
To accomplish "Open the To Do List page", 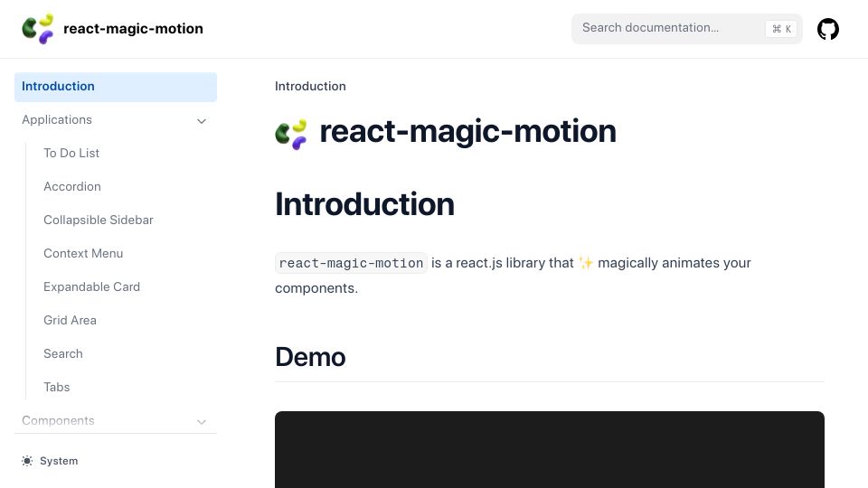I will click(x=71, y=154).
